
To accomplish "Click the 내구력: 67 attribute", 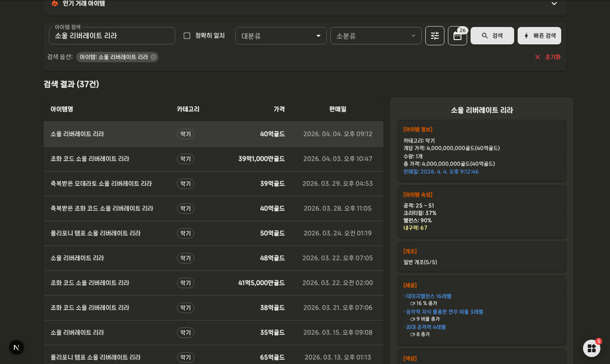I will coord(415,228).
